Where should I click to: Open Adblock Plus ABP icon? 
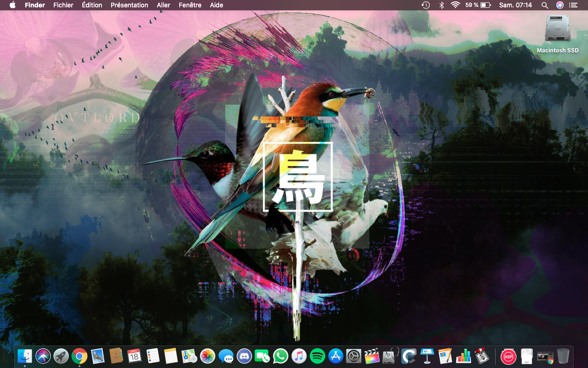(x=509, y=356)
